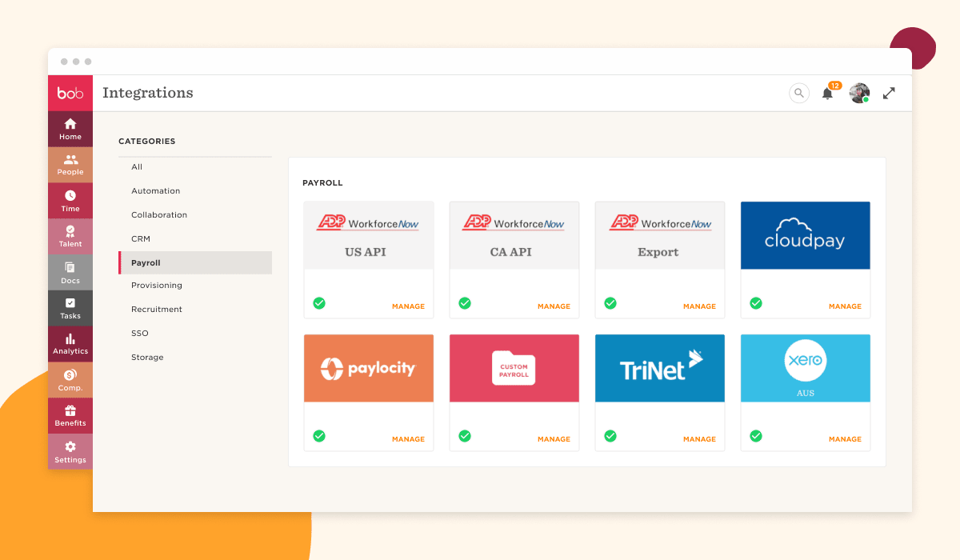Open the Comp. section in sidebar
This screenshot has height=560, width=960.
[70, 380]
